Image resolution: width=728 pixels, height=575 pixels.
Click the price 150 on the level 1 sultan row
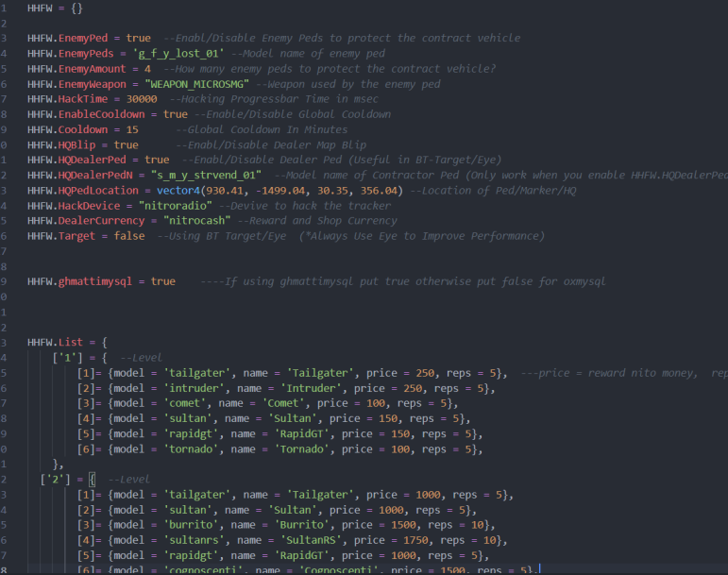click(x=388, y=418)
